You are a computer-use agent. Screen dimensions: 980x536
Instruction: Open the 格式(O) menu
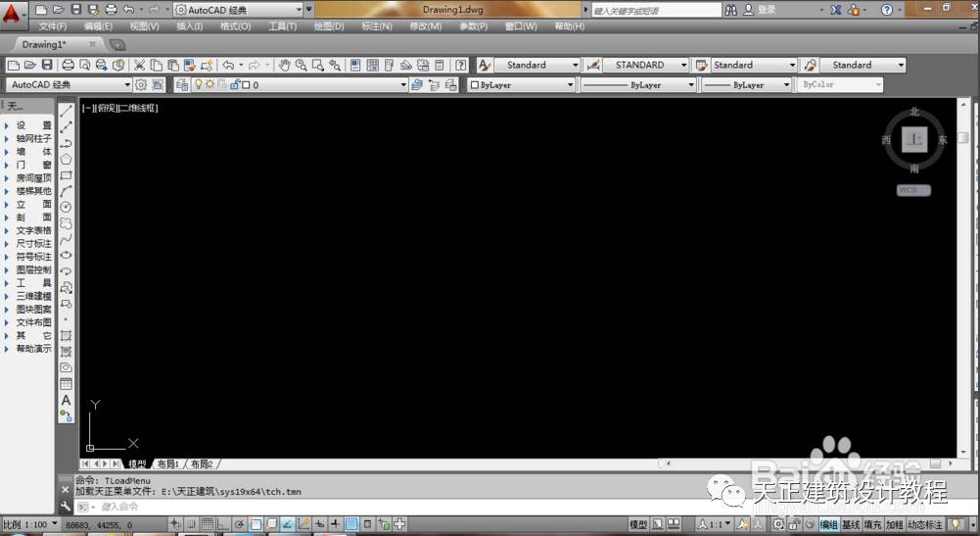(x=235, y=26)
